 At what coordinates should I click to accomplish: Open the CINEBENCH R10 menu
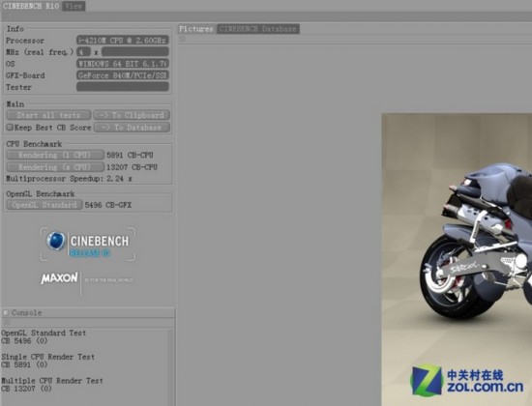(x=31, y=6)
